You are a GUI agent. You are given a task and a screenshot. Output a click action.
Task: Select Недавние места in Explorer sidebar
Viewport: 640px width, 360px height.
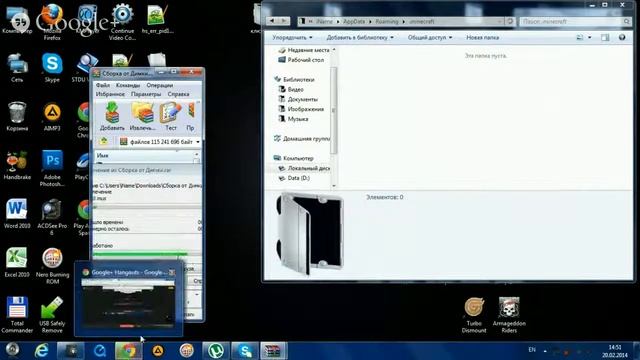pos(304,50)
